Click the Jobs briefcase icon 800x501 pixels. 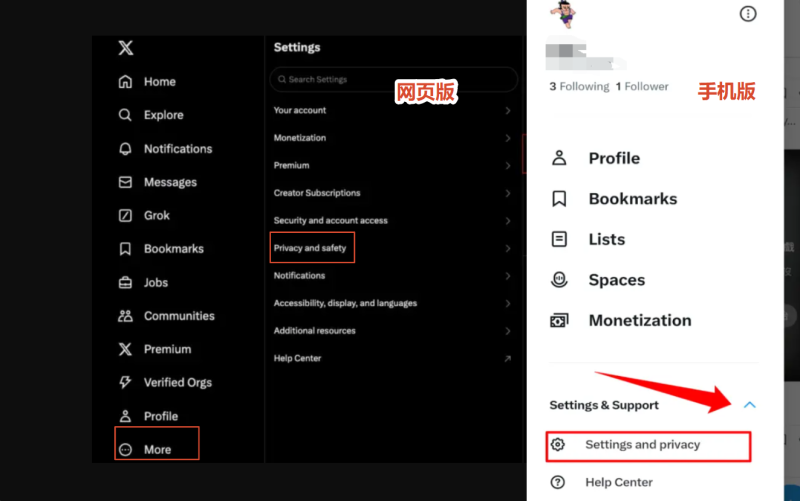[x=125, y=282]
